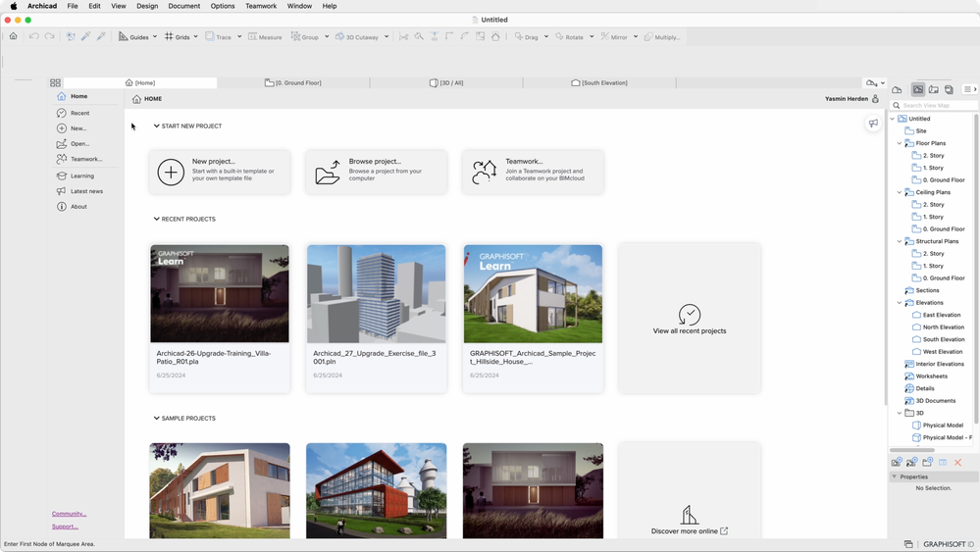Open the Villa-Patio recent project thumbnail
Screen dimensions: 980x552
[220, 293]
